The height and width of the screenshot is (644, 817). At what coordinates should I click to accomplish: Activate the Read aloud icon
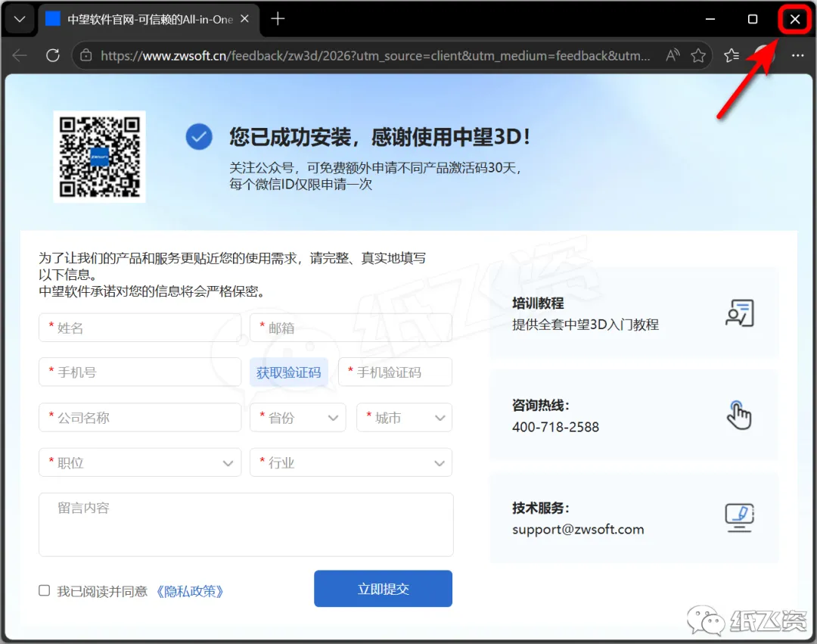[673, 54]
